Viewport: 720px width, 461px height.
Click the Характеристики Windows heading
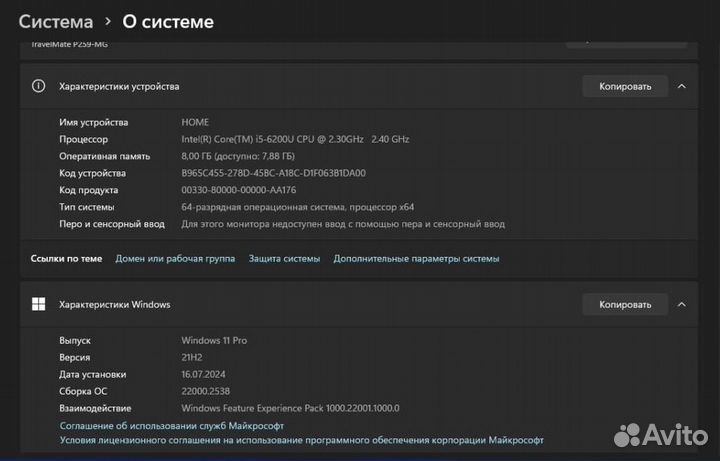tap(114, 304)
